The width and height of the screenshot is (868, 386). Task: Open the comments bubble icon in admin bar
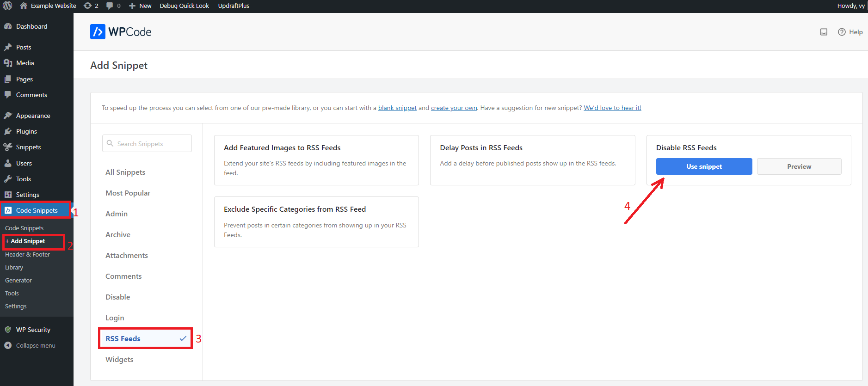pos(113,6)
